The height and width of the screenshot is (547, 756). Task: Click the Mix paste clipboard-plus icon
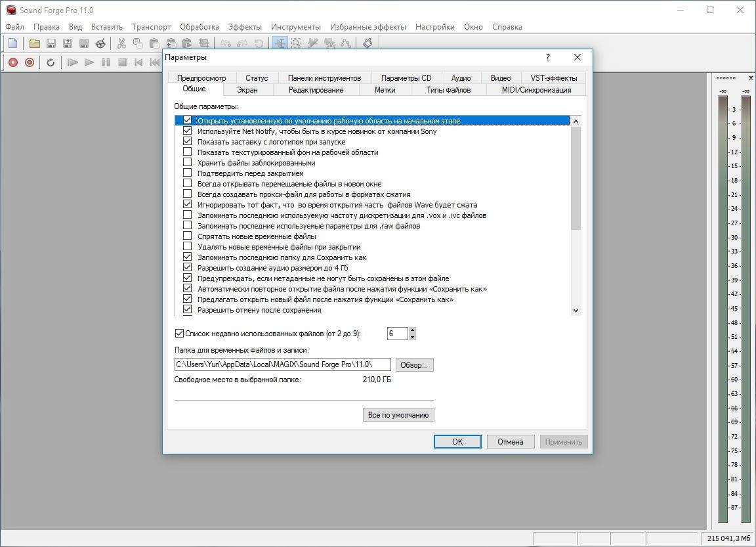tap(171, 43)
